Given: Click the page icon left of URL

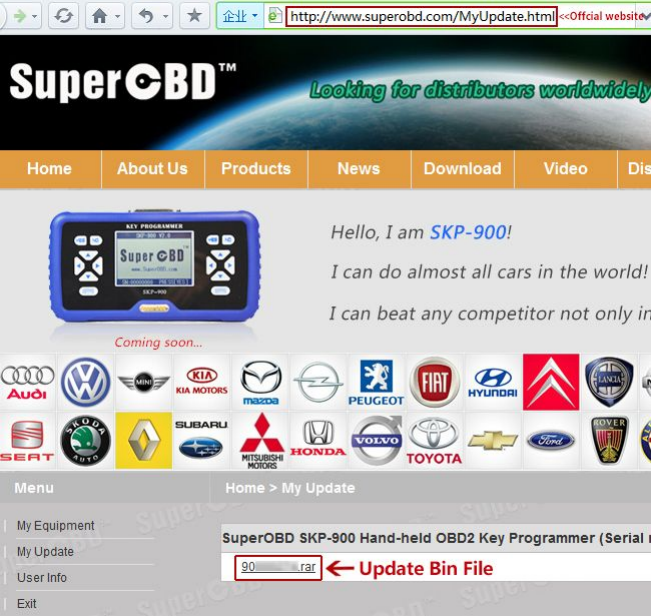Looking at the screenshot, I should (x=274, y=16).
